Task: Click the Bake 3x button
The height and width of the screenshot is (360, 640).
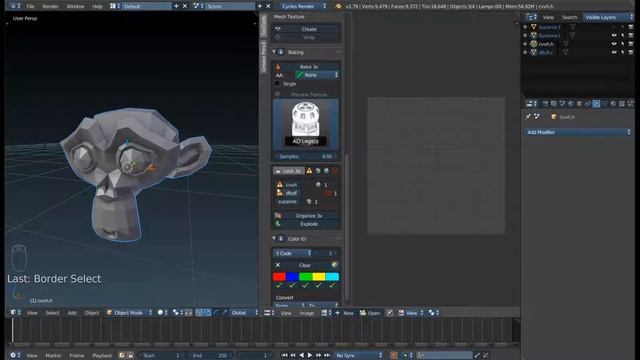Action: (x=306, y=67)
